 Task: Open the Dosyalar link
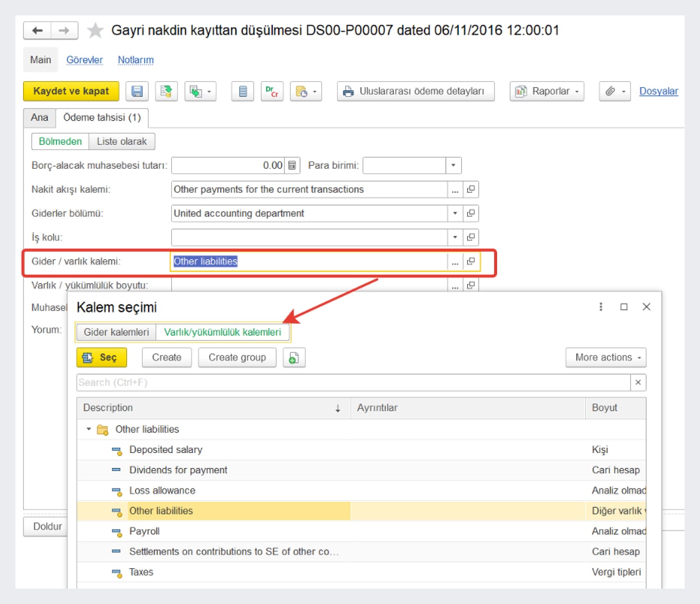[x=658, y=91]
